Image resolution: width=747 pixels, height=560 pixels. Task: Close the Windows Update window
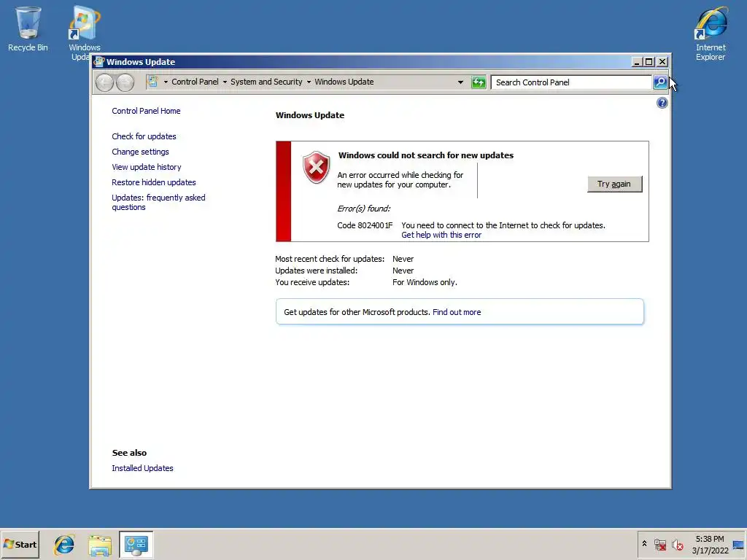(662, 62)
